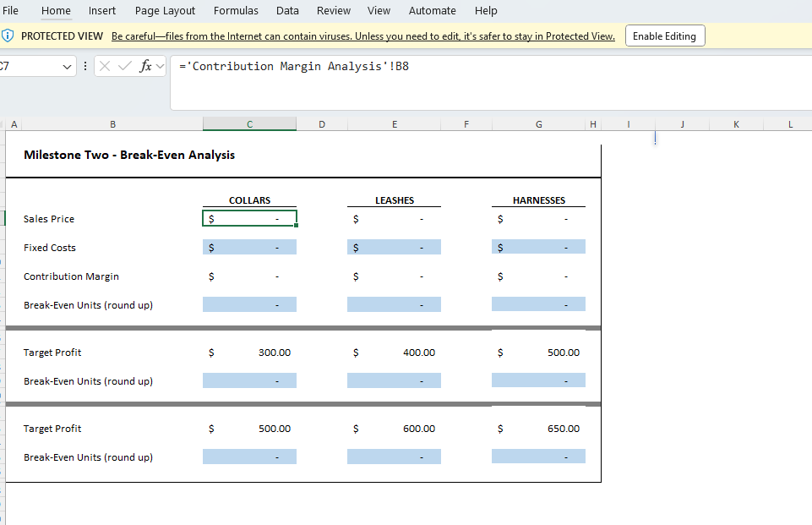Viewport: 812px width, 525px height.
Task: Open the Page Layout tab
Action: coord(166,10)
